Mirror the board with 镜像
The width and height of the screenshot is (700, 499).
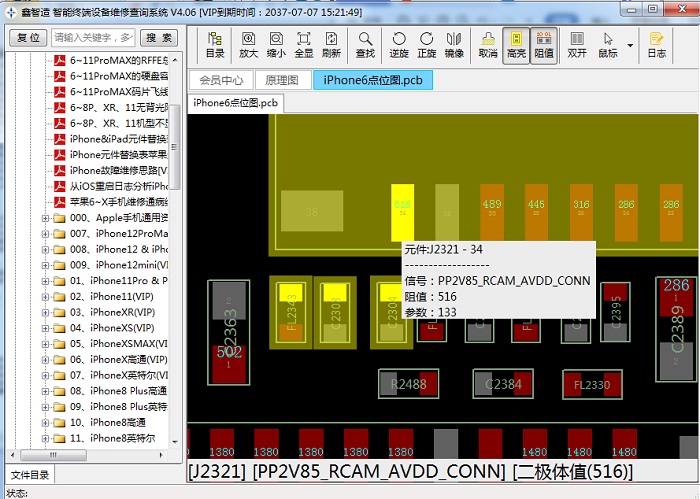coord(454,45)
